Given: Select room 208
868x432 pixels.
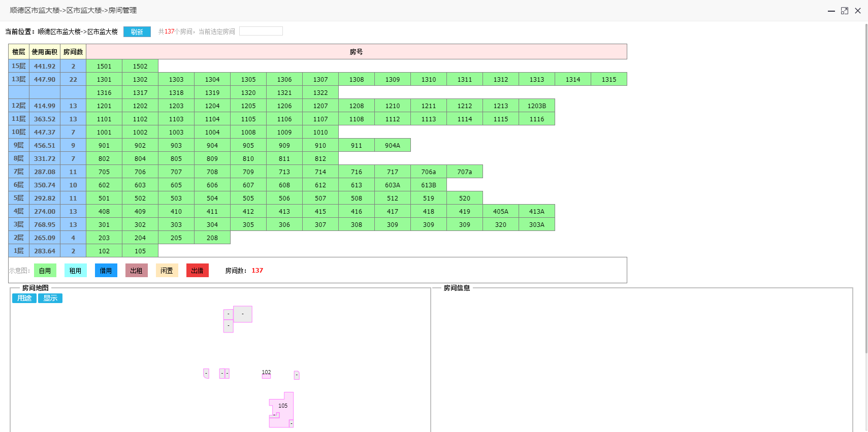Looking at the screenshot, I should [x=212, y=238].
